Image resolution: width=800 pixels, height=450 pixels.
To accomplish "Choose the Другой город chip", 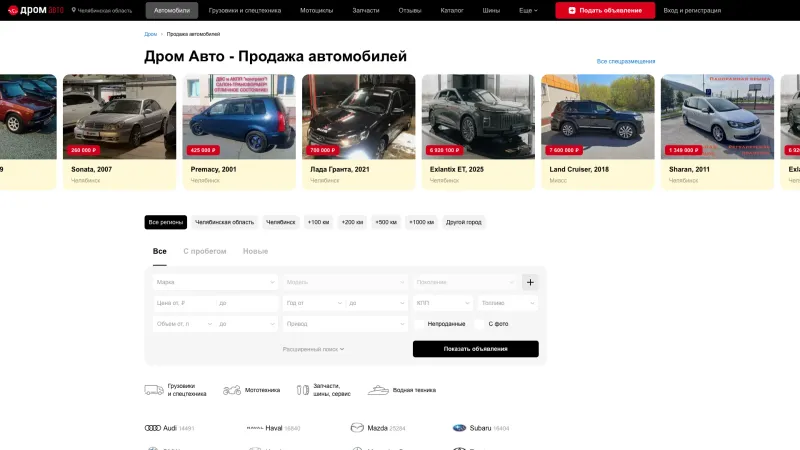I will (464, 222).
